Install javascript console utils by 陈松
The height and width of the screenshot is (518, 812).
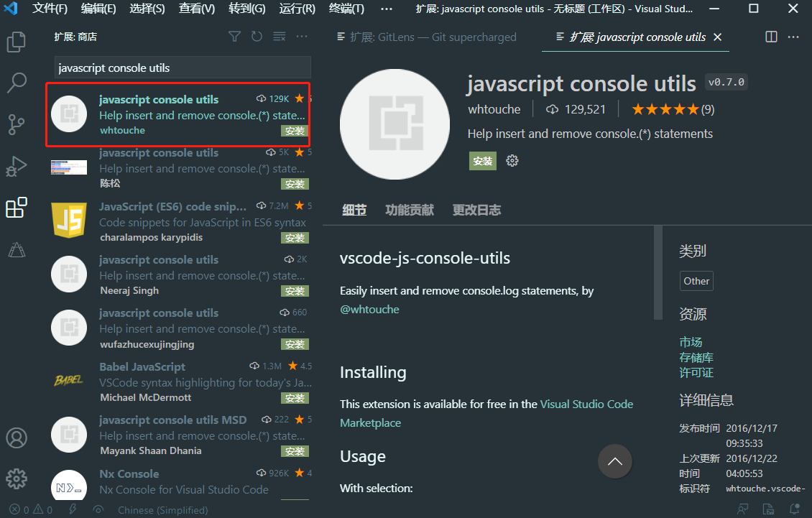(295, 184)
